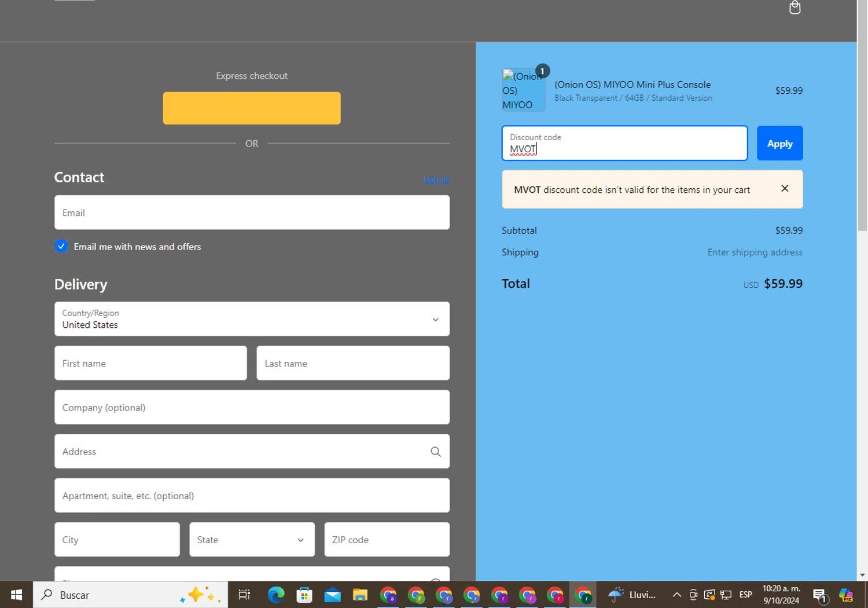Click the Last name field
Screen dimensions: 868x608
353,363
